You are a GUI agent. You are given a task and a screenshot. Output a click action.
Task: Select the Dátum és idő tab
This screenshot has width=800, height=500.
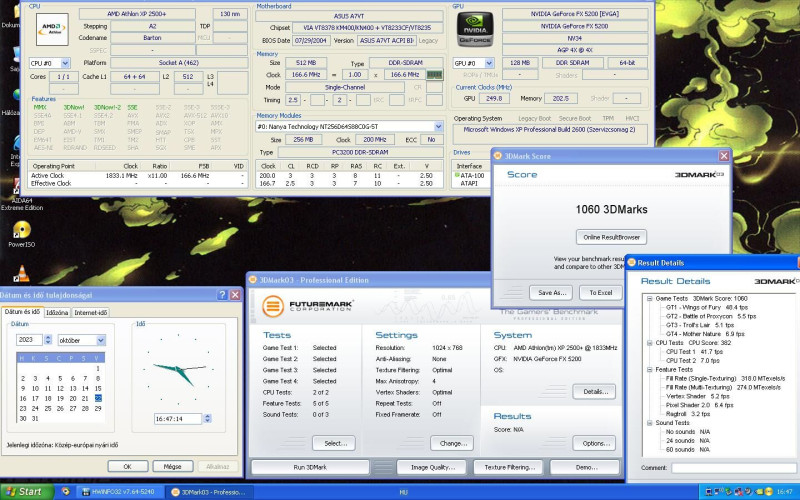pyautogui.click(x=22, y=311)
